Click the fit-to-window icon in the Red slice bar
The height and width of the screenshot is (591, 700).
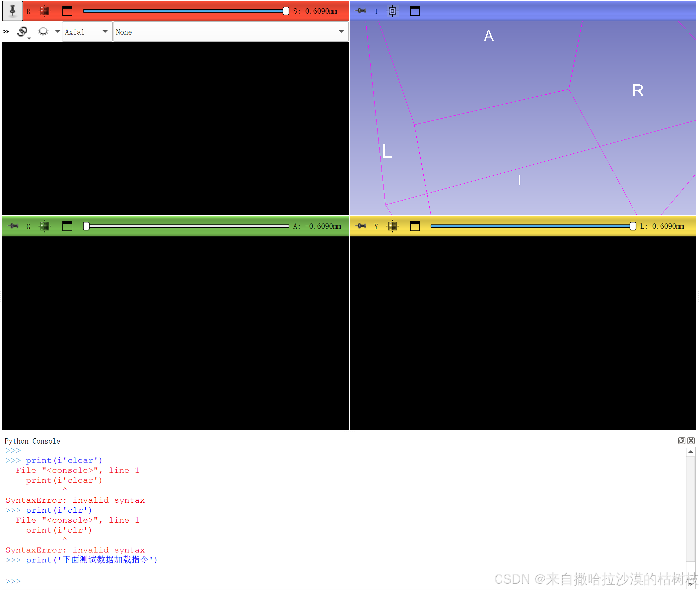click(x=44, y=11)
